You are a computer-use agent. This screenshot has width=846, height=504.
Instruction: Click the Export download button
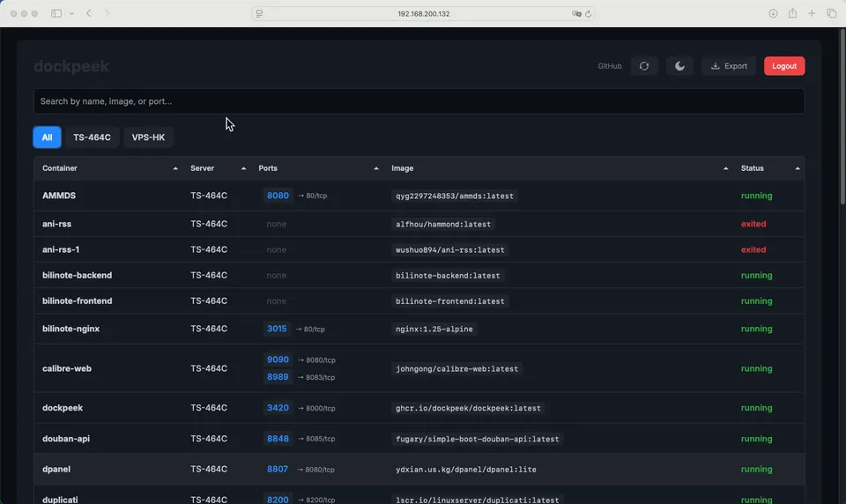(x=729, y=66)
